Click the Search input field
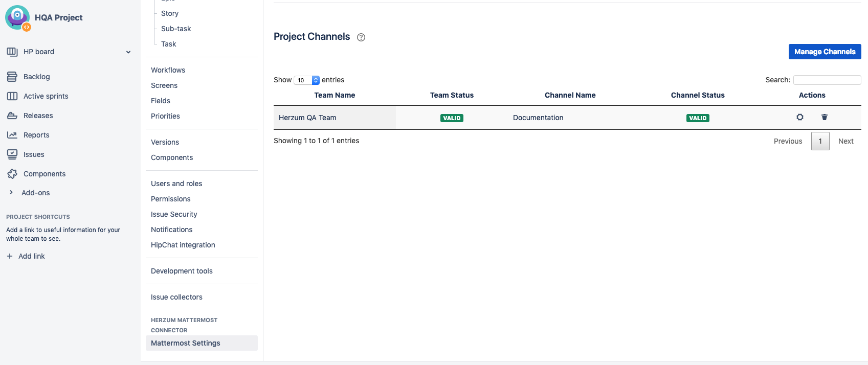 click(x=827, y=80)
